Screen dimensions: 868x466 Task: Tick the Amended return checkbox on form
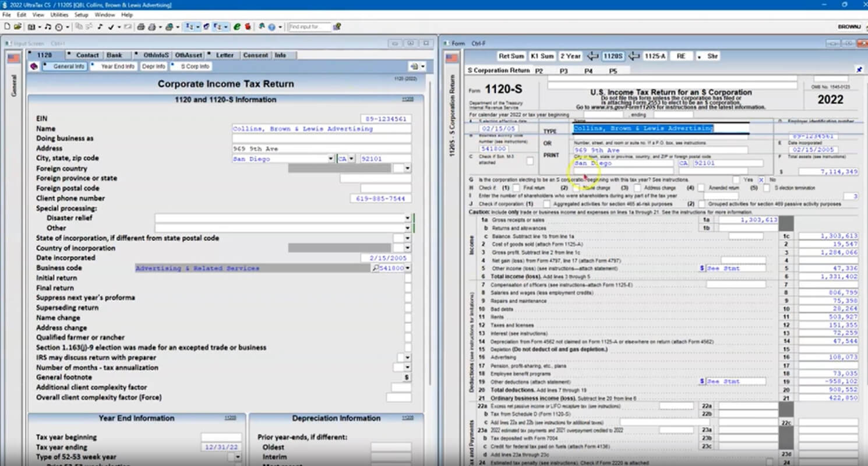pos(701,188)
